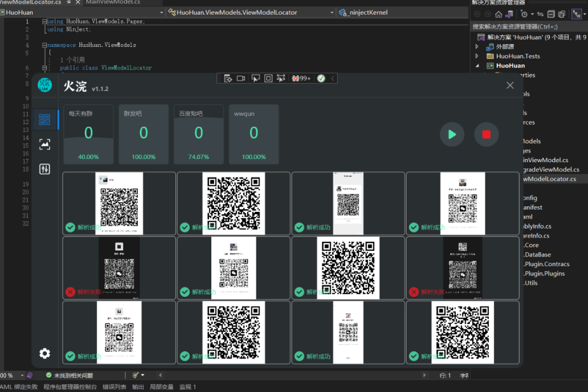Image resolution: width=588 pixels, height=392 pixels.
Task: Click the purple IntelliCode icon in the status strip
Action: [29, 375]
